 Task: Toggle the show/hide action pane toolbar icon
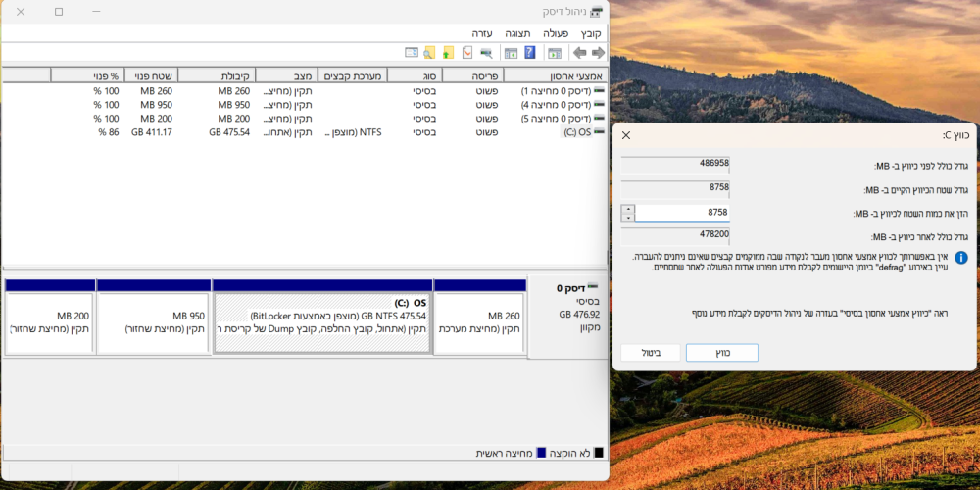coord(512,53)
